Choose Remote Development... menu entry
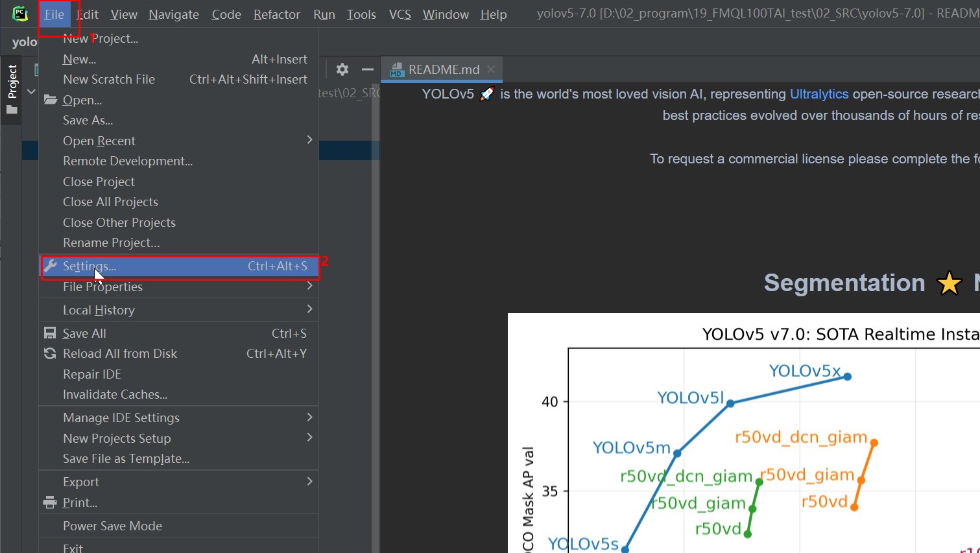 [178, 161]
